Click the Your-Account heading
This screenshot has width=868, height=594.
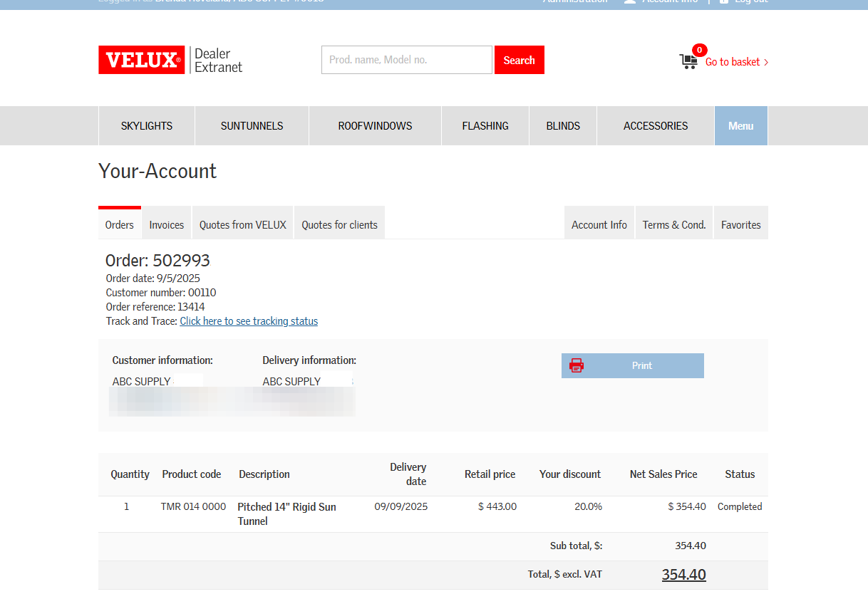click(157, 171)
